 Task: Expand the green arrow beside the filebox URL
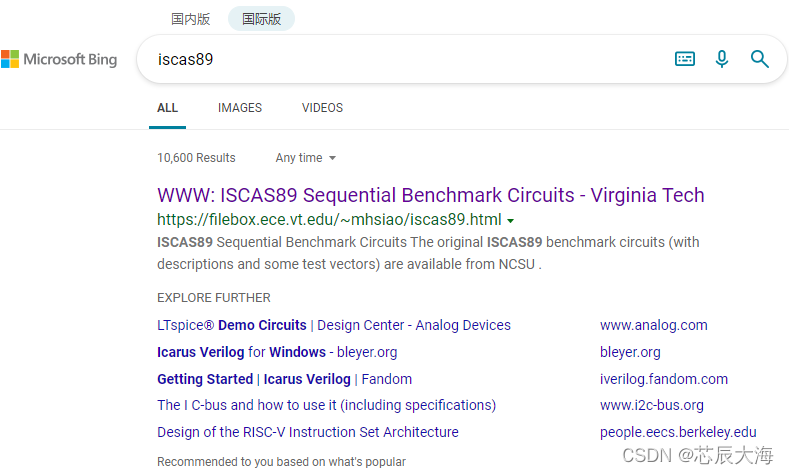(x=510, y=220)
